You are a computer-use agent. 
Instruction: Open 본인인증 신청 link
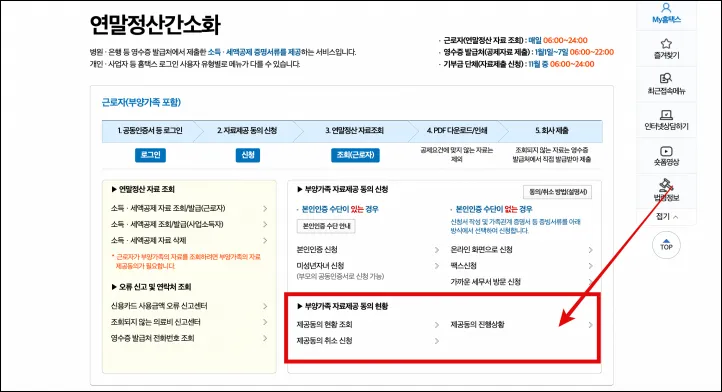pos(317,250)
